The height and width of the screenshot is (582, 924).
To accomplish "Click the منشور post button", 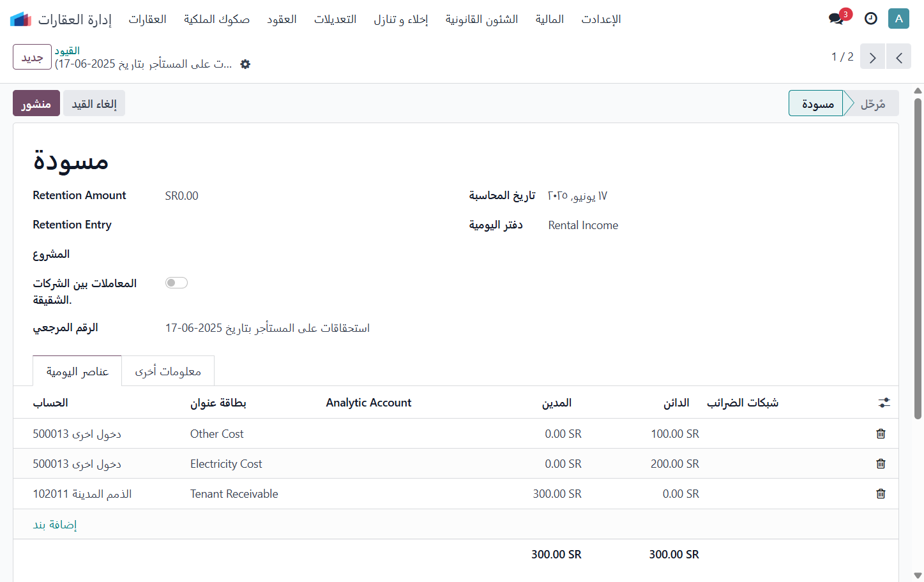I will pyautogui.click(x=36, y=103).
